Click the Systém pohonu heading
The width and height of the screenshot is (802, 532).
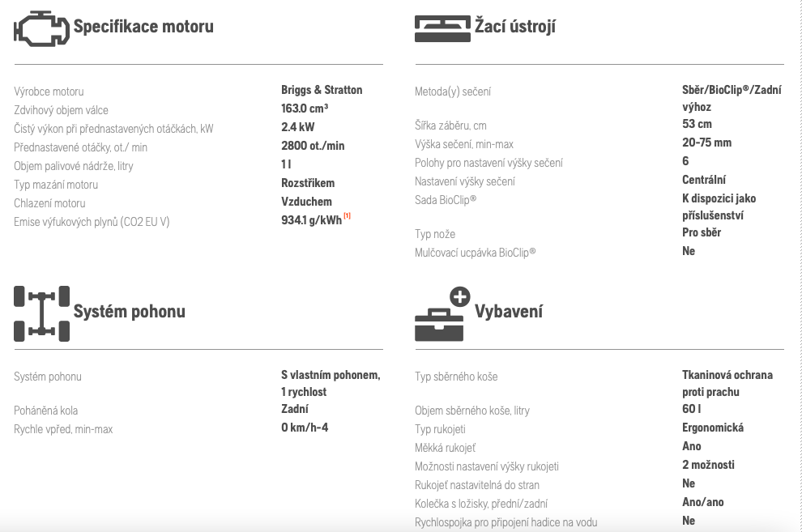click(130, 312)
